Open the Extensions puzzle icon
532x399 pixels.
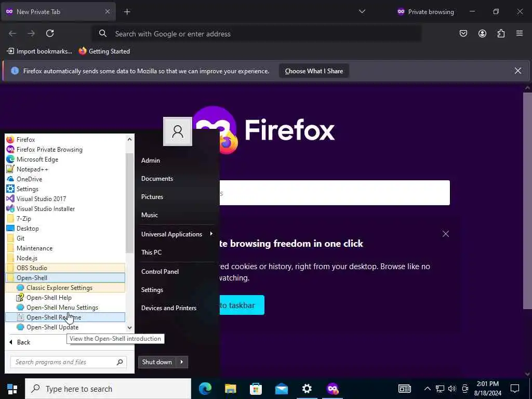(x=501, y=33)
